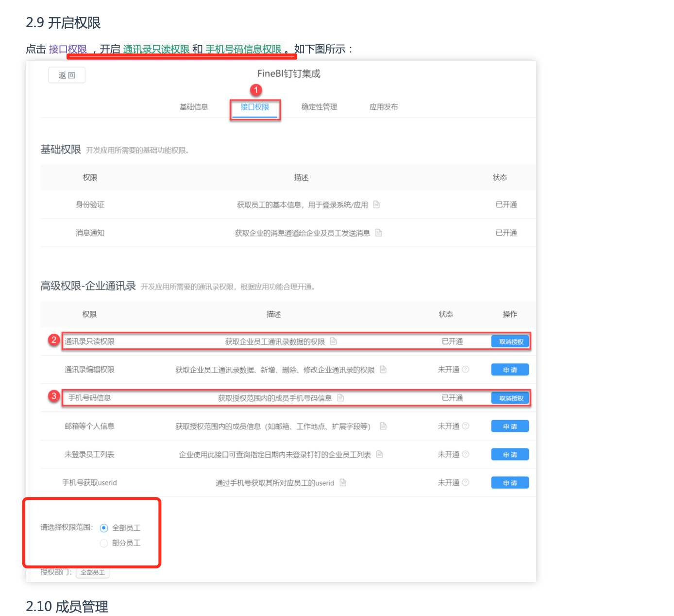This screenshot has width=674, height=616.
Task: Click 高级权限-企业通讯录 section heading
Action: [x=88, y=286]
